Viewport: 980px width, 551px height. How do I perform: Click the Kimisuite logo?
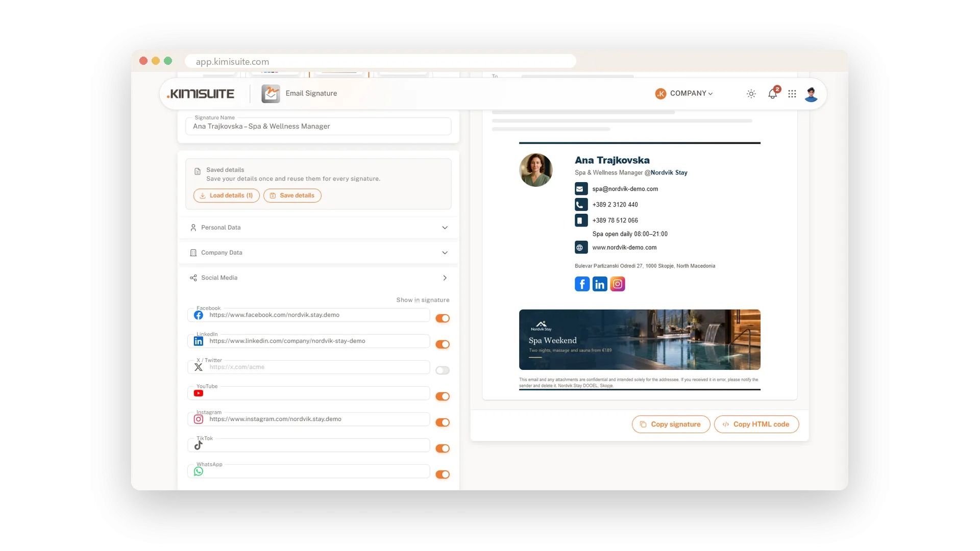pyautogui.click(x=201, y=94)
